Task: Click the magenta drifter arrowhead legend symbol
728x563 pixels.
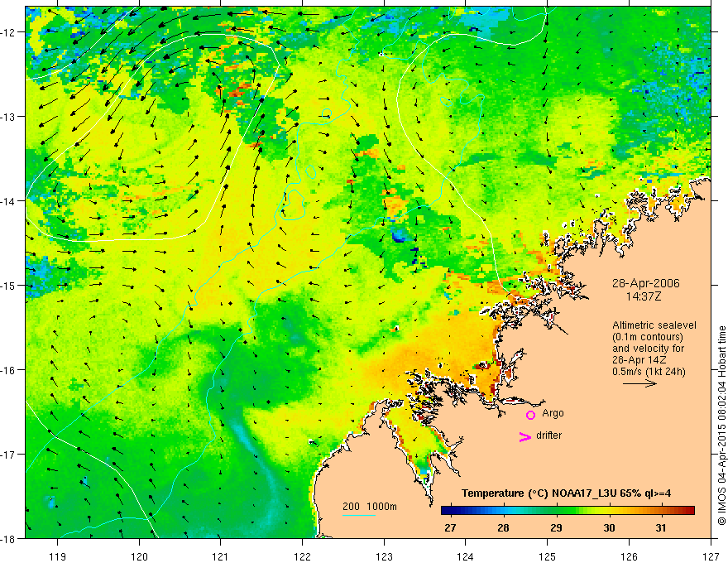Action: tap(525, 436)
